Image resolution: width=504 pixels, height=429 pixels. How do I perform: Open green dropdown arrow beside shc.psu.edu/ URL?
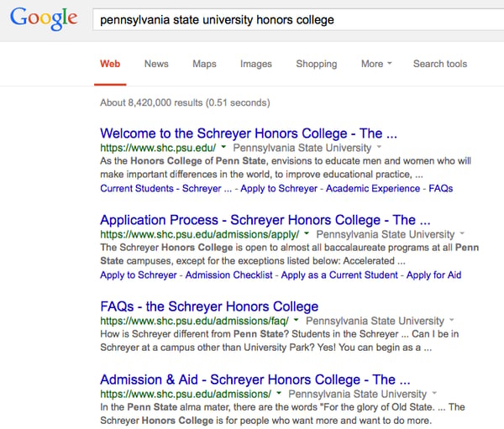tap(223, 147)
